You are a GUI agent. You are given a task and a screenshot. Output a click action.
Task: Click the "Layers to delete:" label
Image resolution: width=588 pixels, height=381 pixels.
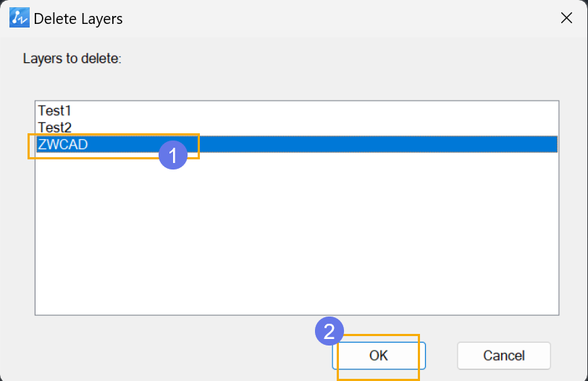(x=72, y=59)
